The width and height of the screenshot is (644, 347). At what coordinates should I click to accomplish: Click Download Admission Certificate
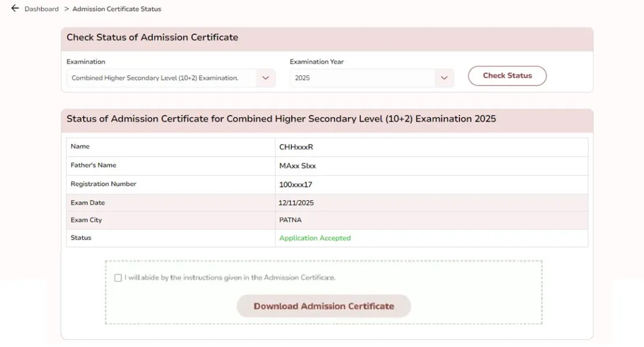[323, 306]
